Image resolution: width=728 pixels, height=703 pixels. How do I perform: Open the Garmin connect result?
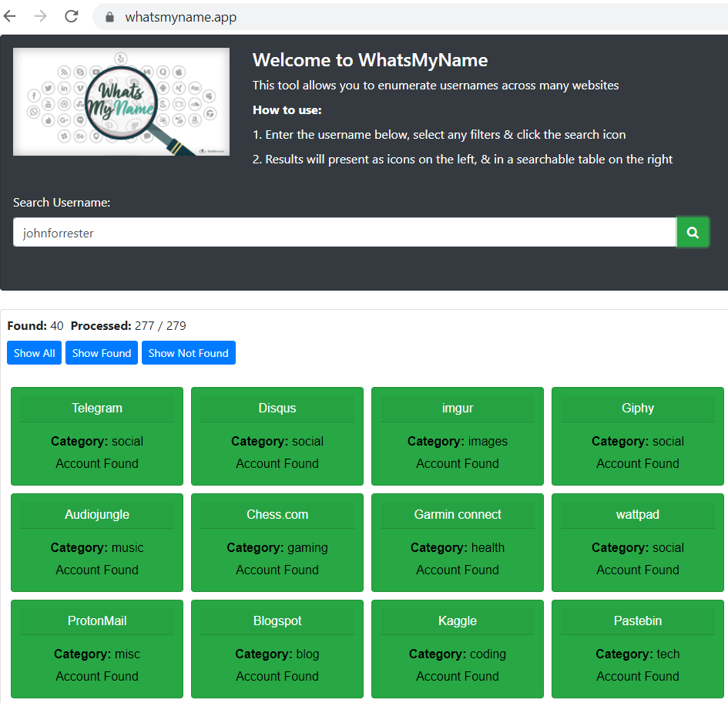(458, 542)
